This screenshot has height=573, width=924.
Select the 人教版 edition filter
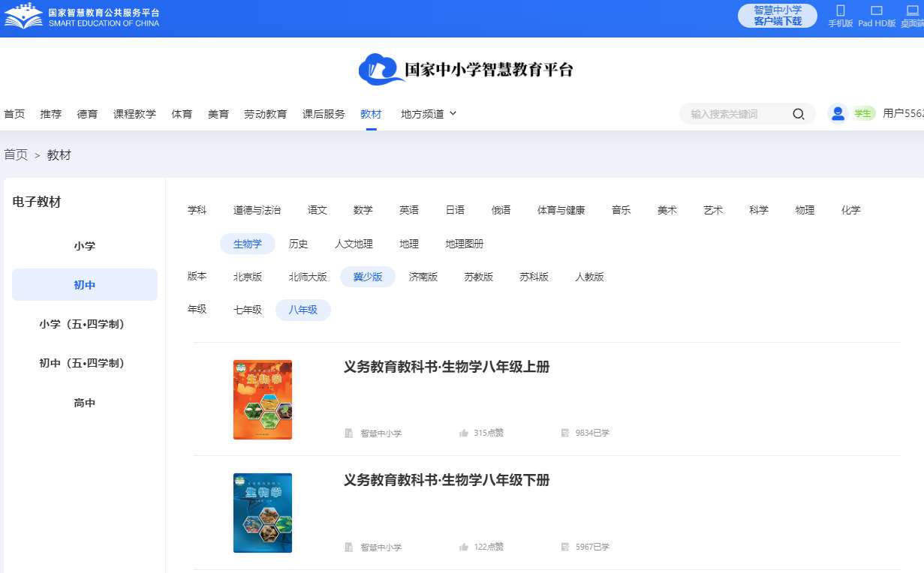click(x=589, y=277)
